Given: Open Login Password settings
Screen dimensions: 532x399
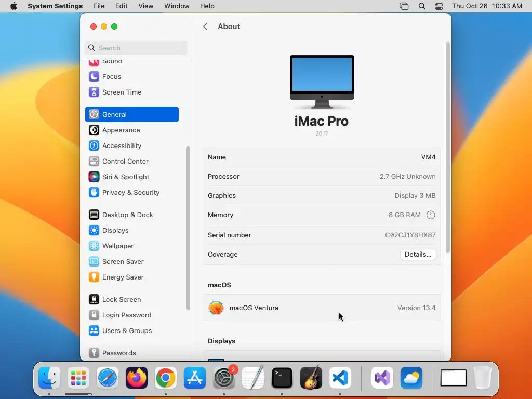Looking at the screenshot, I should [x=131, y=315].
